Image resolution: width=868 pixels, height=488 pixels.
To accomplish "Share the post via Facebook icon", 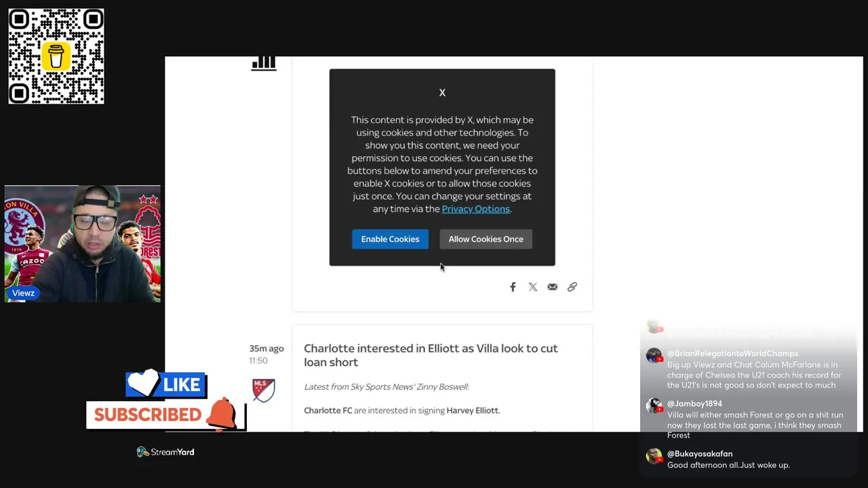I will (x=513, y=287).
